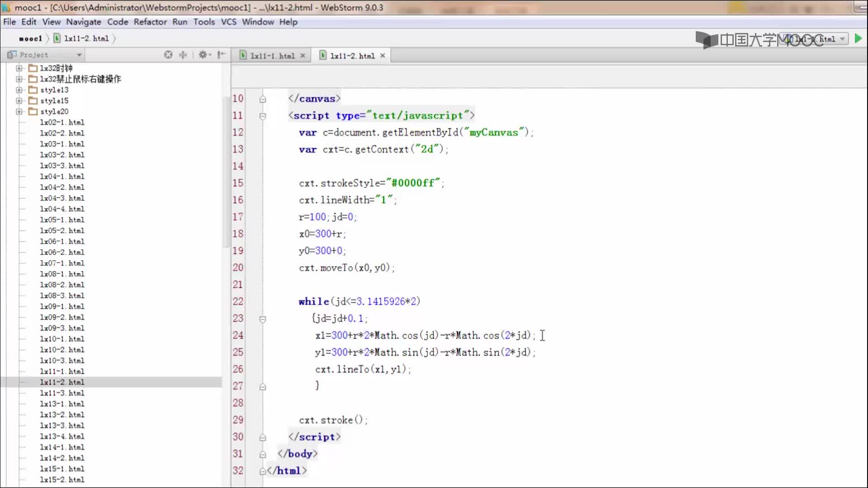Open the Edit menu
Viewport: 868px width, 488px height.
pos(29,22)
